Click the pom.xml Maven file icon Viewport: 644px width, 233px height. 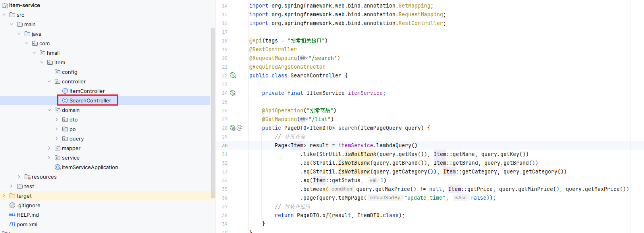pyautogui.click(x=12, y=224)
